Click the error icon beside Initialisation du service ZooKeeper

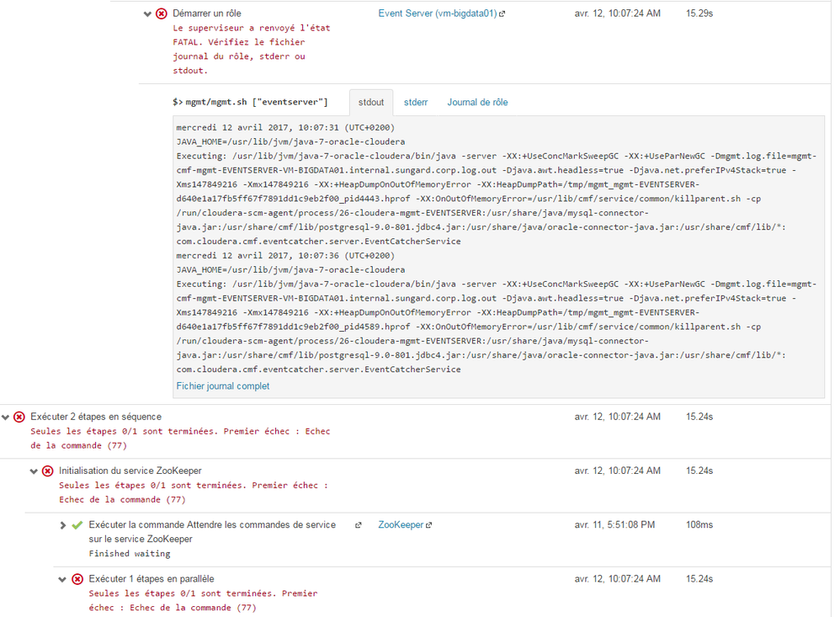(x=48, y=471)
